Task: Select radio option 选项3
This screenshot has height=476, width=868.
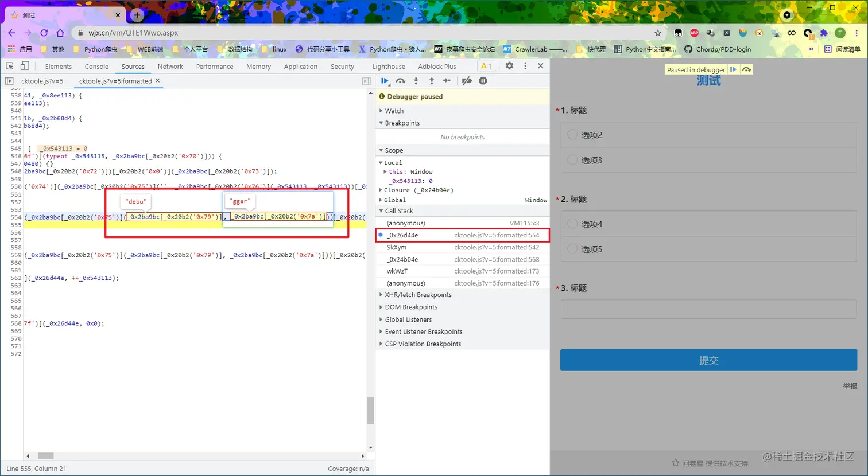Action: pos(572,160)
